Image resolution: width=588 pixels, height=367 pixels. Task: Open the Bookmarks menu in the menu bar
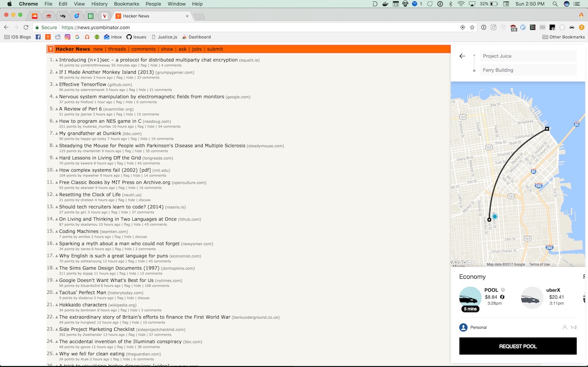pyautogui.click(x=126, y=4)
